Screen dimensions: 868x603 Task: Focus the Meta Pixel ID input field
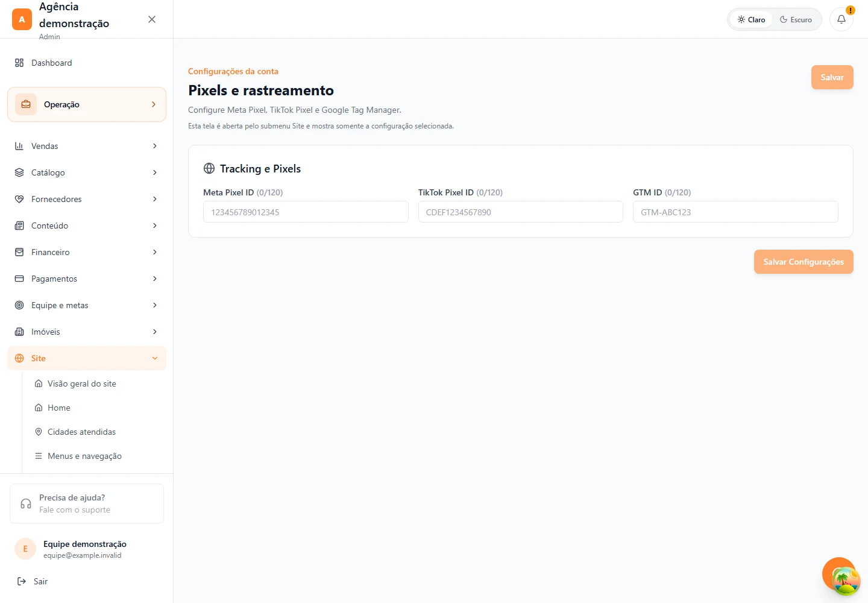click(x=306, y=212)
